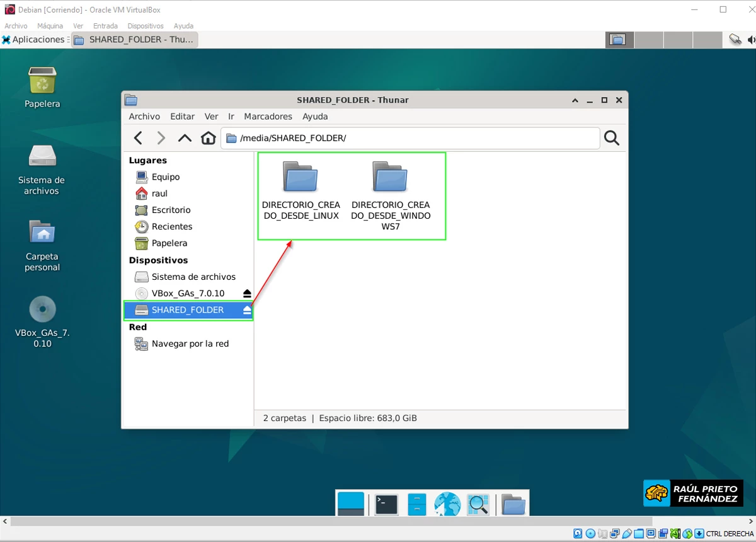Collapse the Lugares section
Image resolution: width=756 pixels, height=542 pixels.
point(147,160)
